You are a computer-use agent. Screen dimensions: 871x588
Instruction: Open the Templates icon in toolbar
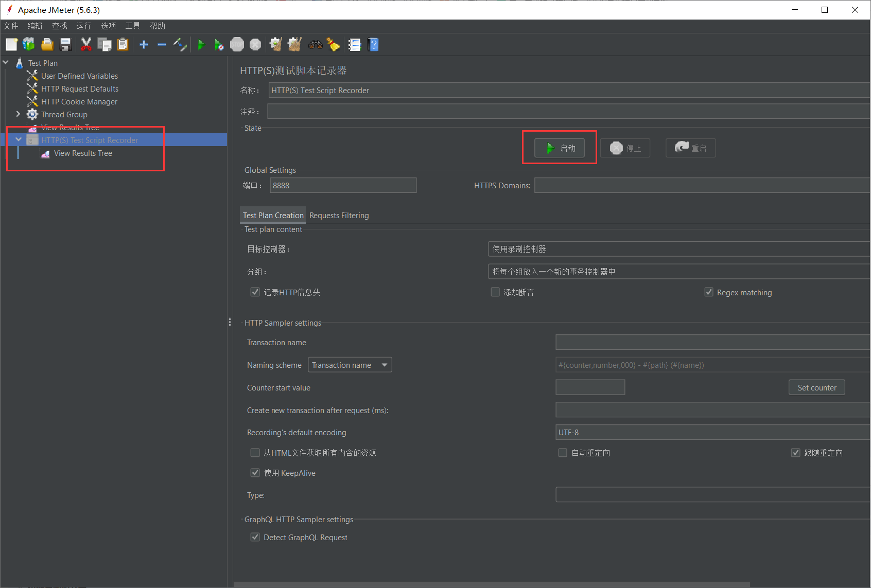tap(29, 45)
